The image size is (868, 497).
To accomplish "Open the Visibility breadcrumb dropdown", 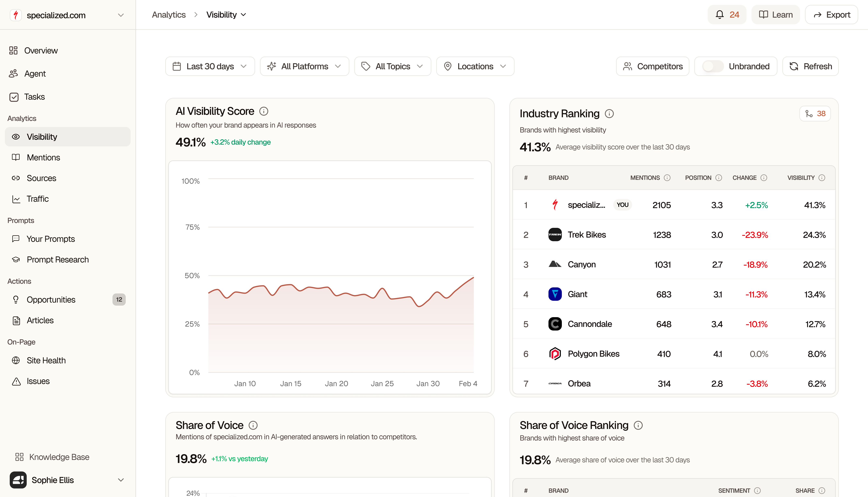I will point(226,15).
